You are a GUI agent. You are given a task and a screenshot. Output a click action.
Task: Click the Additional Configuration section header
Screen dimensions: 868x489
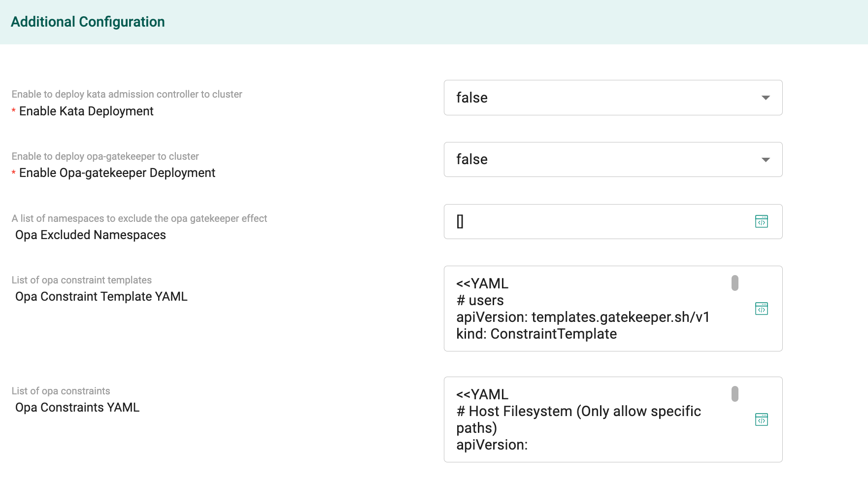tap(88, 22)
